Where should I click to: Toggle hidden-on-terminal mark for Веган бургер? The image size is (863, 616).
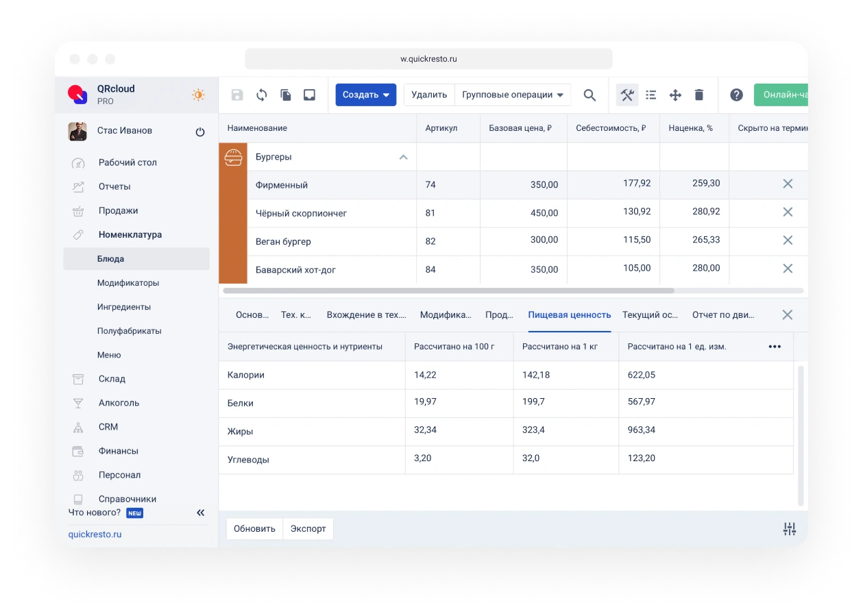(x=787, y=241)
